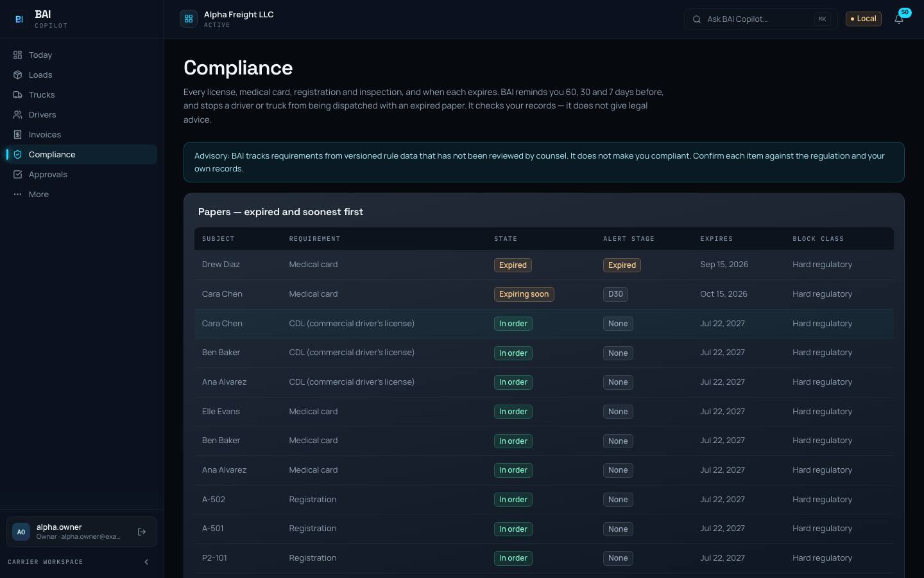
Task: Open the Today menu item
Action: point(81,55)
